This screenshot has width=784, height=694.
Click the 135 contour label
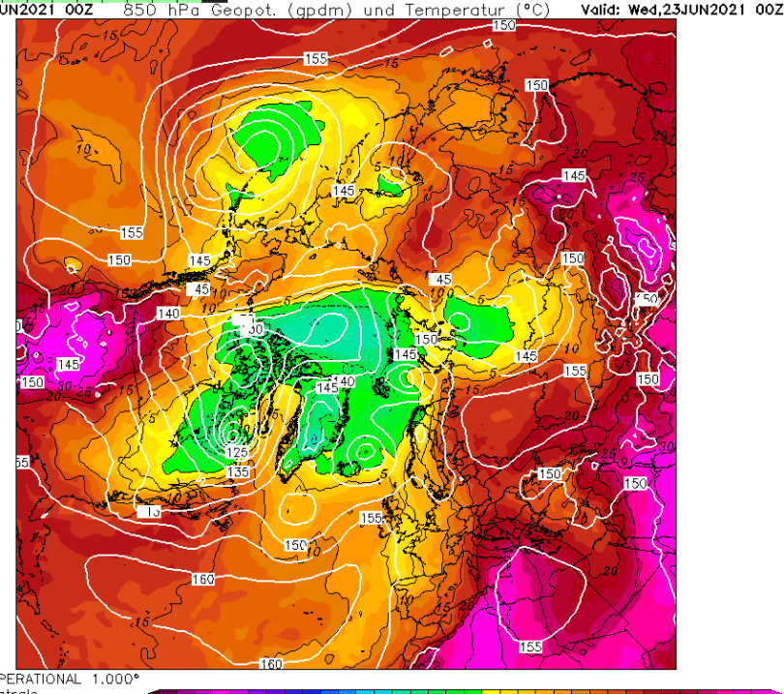(x=238, y=471)
